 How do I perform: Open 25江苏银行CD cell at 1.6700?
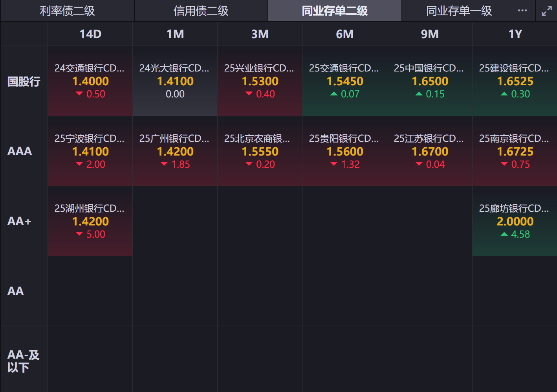(x=430, y=151)
